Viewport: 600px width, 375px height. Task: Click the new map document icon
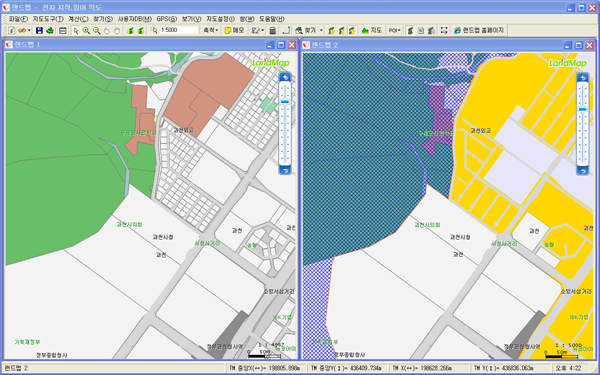pyautogui.click(x=12, y=30)
